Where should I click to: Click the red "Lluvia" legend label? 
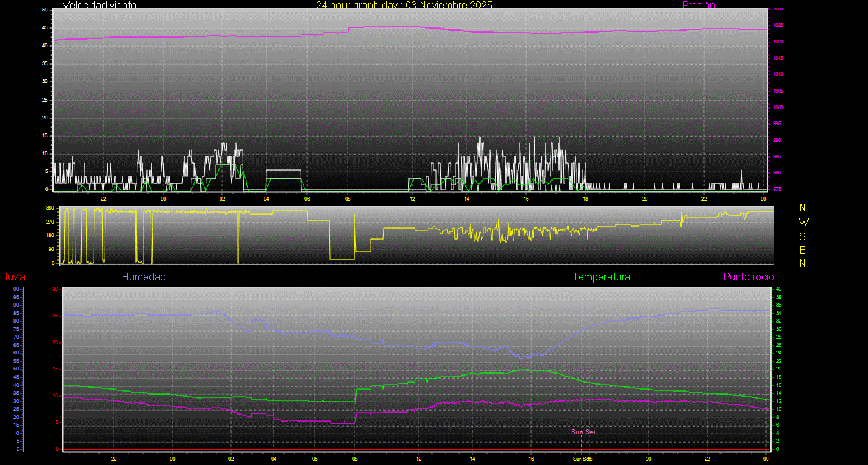point(13,277)
